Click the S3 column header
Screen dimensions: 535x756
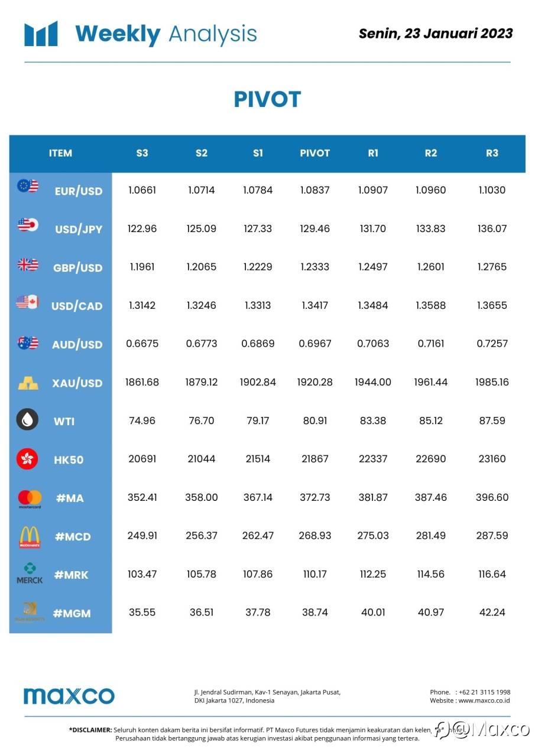pyautogui.click(x=142, y=153)
